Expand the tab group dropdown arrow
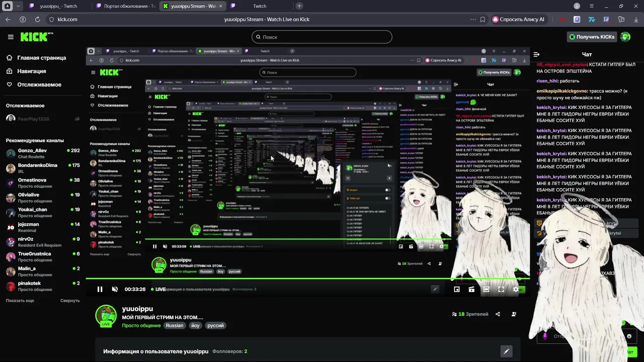644x362 pixels. [x=19, y=6]
